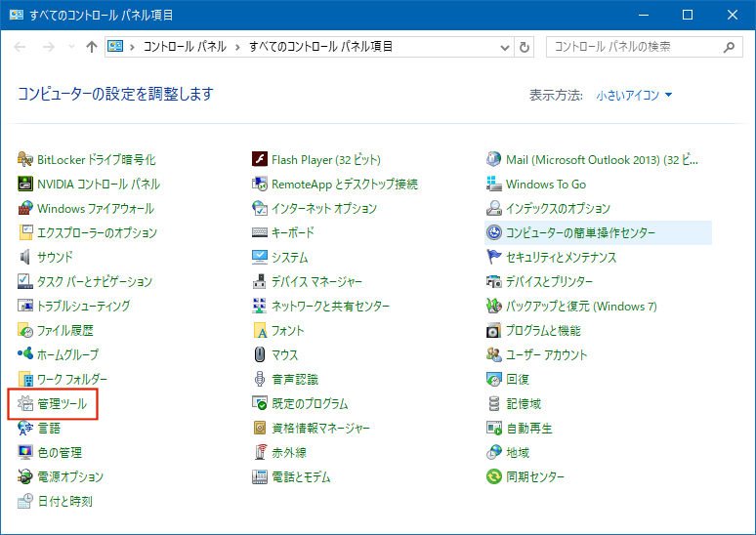Click the address bar control panel icon
This screenshot has width=756, height=535.
tap(115, 46)
